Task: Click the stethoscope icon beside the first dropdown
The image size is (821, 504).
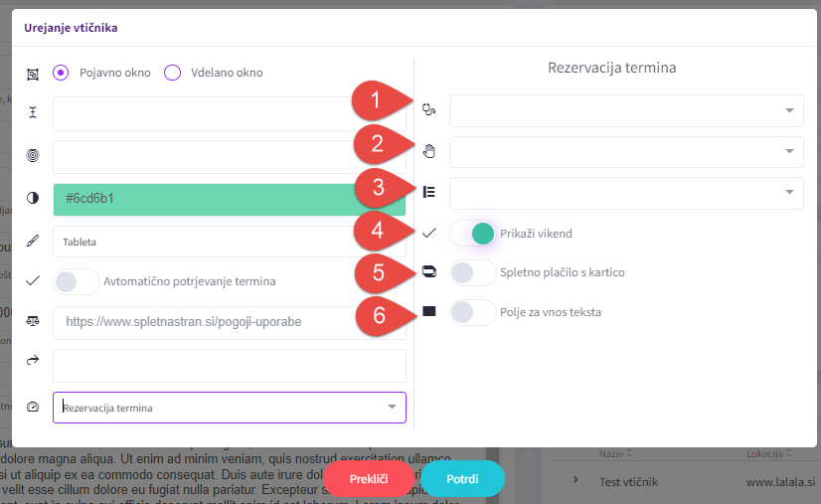Action: [428, 109]
